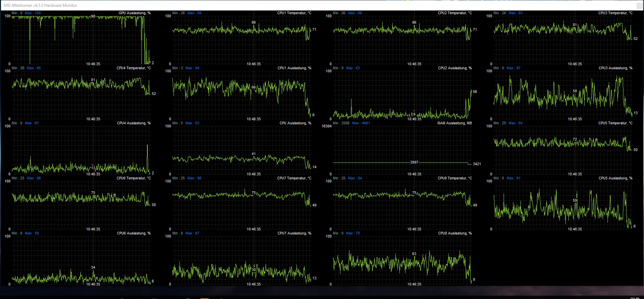Click the 'GPU Auslastung, %' title label
Viewport: 644px width, 299px height.
(135, 13)
